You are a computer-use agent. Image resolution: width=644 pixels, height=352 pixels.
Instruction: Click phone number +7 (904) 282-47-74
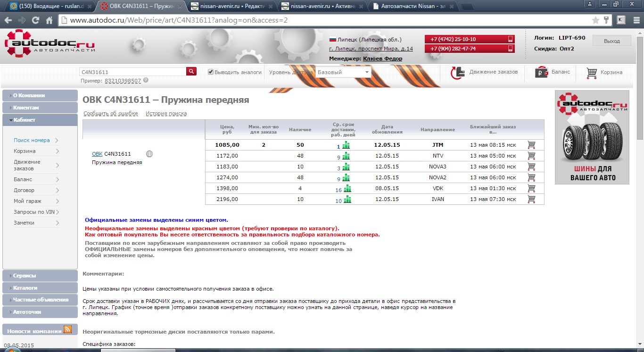[469, 49]
